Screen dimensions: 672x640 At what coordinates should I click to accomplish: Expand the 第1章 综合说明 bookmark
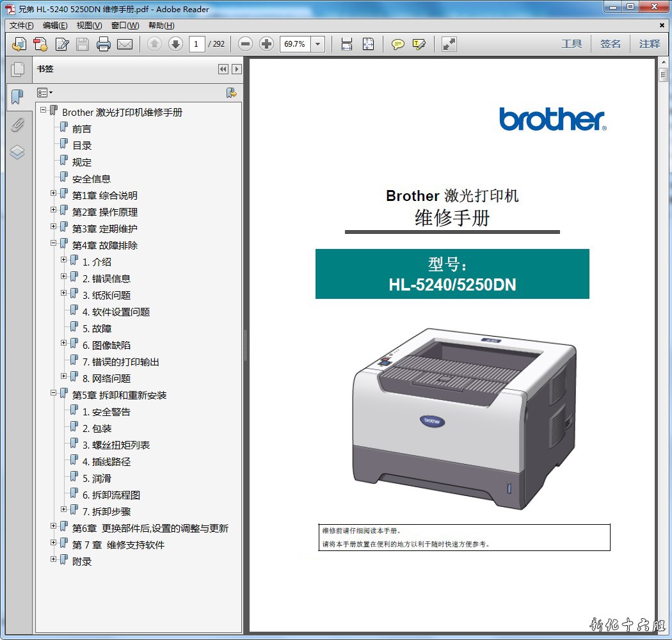click(x=54, y=193)
